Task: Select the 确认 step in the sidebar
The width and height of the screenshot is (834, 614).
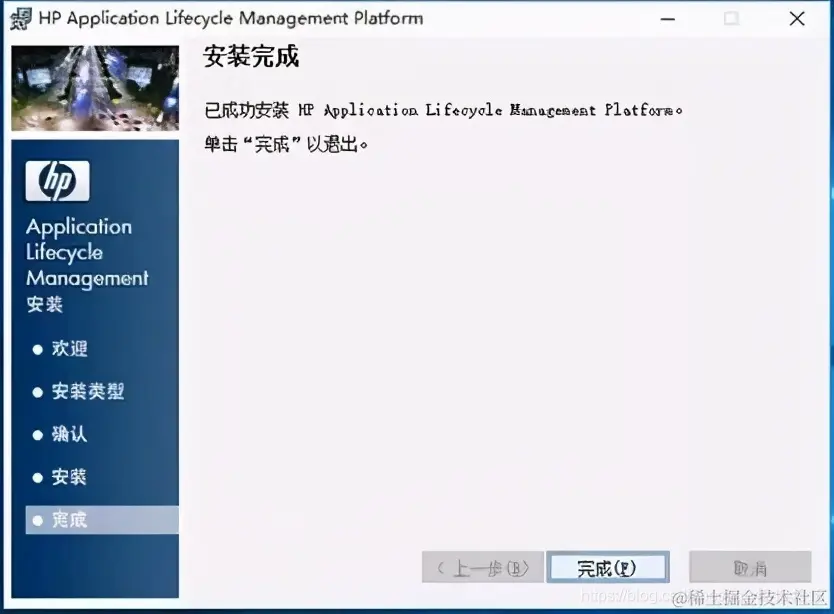Action: coord(68,435)
